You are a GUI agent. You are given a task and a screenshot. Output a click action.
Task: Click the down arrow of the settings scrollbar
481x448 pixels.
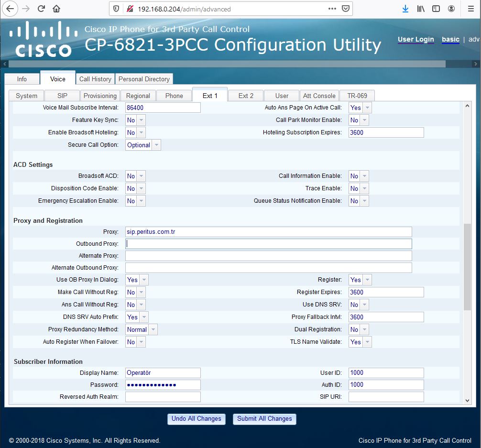[467, 401]
